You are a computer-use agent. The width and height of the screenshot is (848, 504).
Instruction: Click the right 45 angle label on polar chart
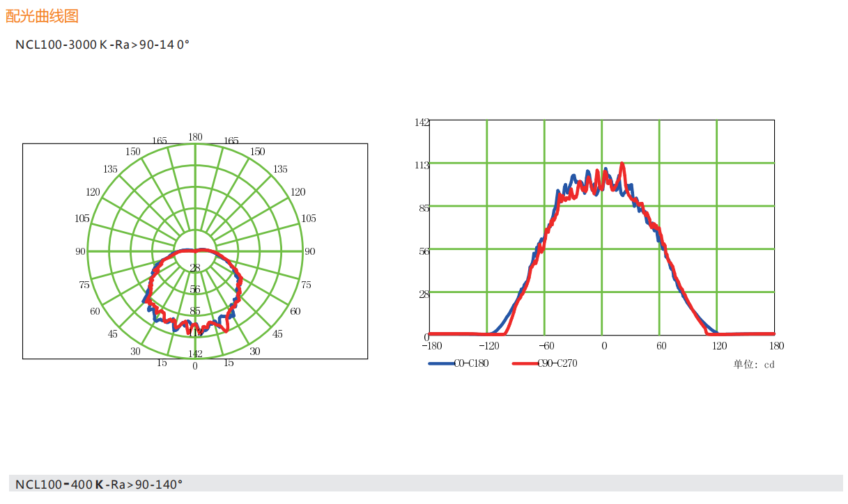coord(277,334)
